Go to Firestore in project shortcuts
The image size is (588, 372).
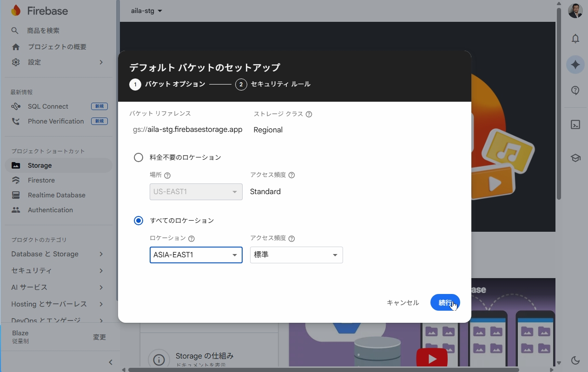click(59, 180)
